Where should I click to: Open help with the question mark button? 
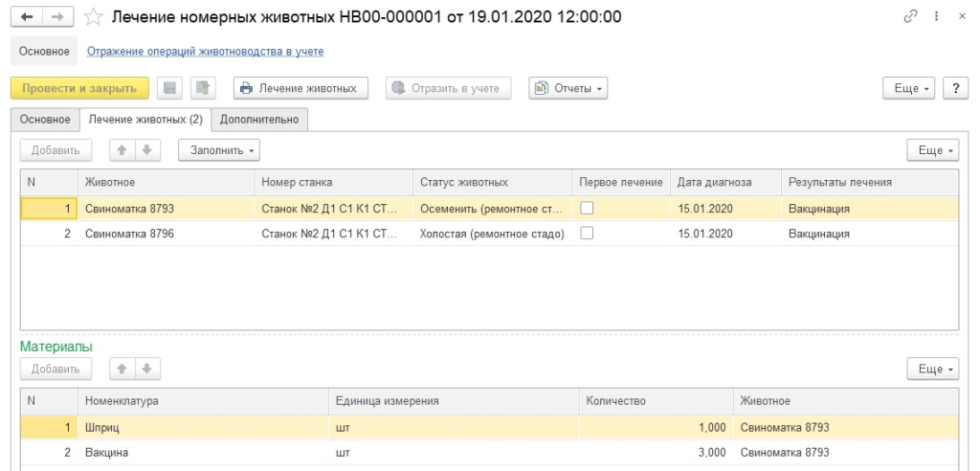point(954,88)
